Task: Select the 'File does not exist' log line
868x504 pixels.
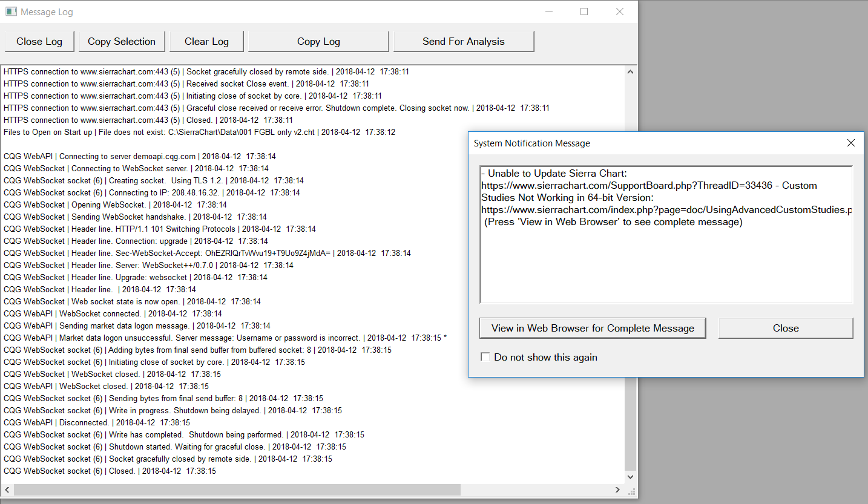Action: (199, 132)
